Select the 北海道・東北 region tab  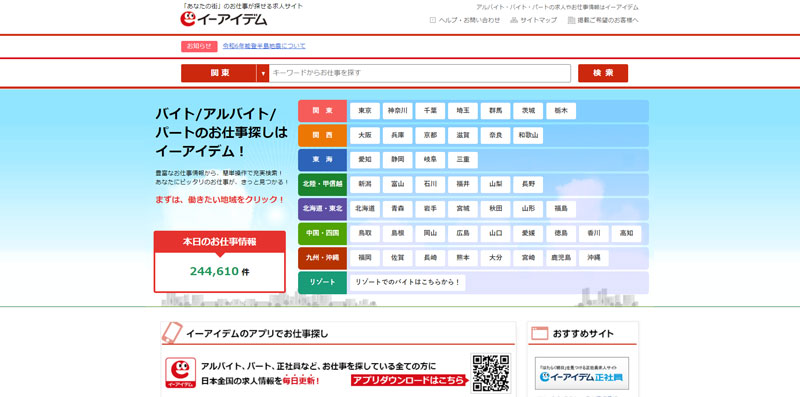pos(322,209)
